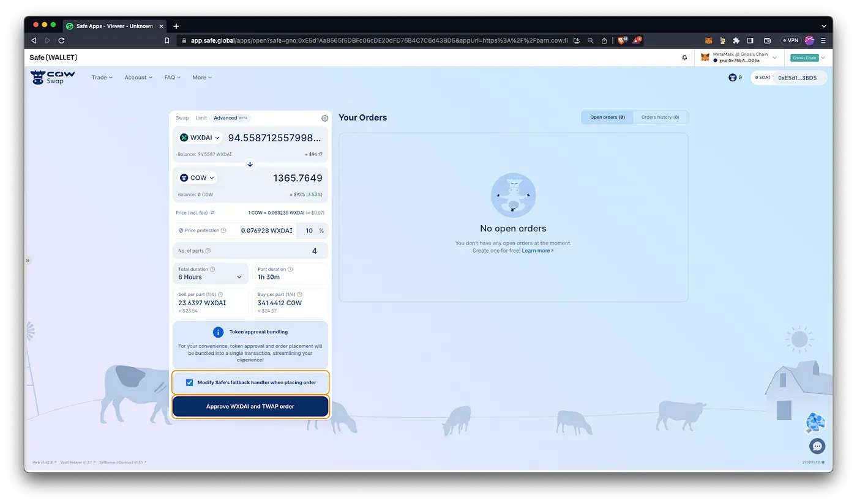Show Open orders (0) tab

(x=607, y=117)
